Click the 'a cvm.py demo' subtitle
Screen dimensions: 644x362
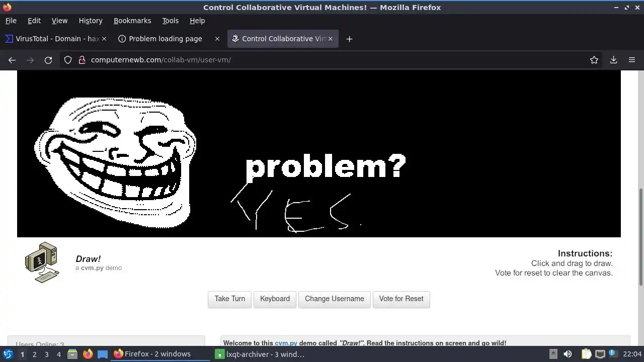99,268
